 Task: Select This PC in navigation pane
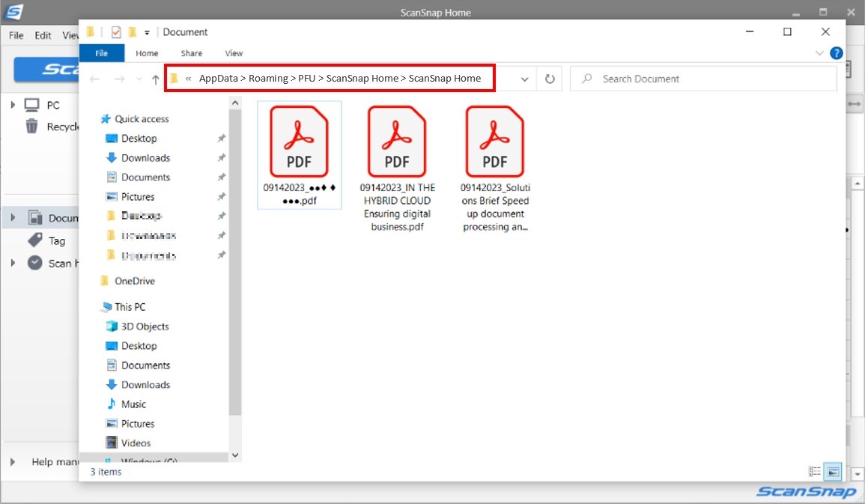[x=130, y=306]
